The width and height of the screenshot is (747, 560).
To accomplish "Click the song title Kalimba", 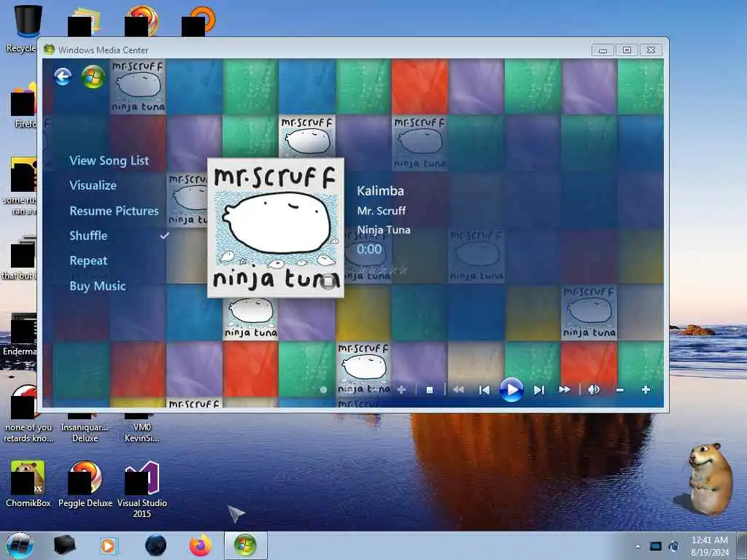I will click(x=380, y=191).
